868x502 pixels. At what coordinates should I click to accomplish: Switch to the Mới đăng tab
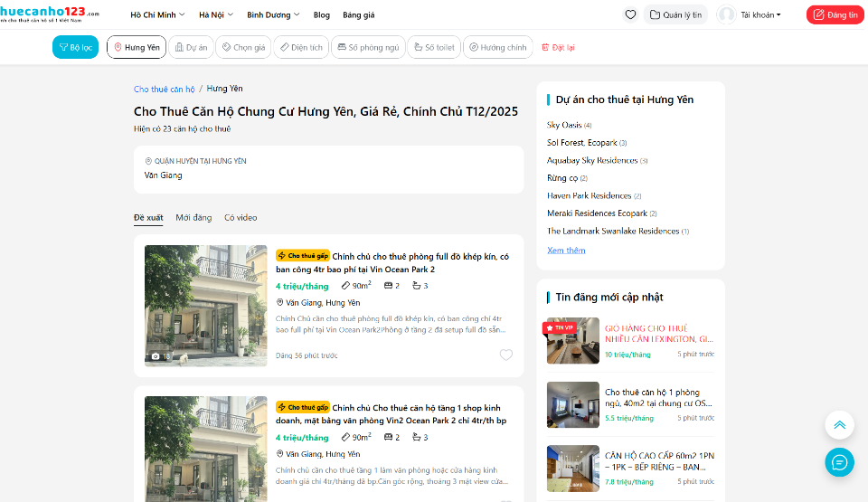[193, 217]
